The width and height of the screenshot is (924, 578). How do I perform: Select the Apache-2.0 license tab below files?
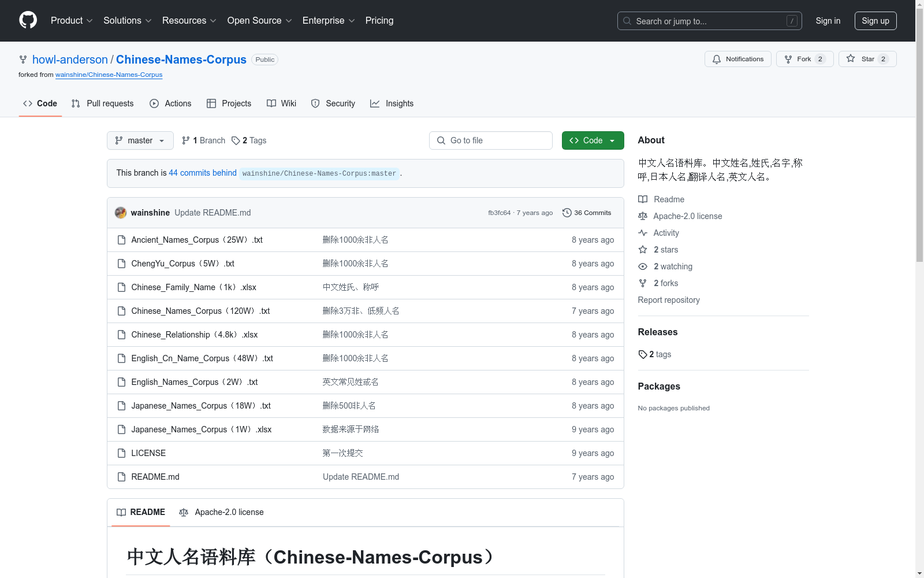point(221,512)
